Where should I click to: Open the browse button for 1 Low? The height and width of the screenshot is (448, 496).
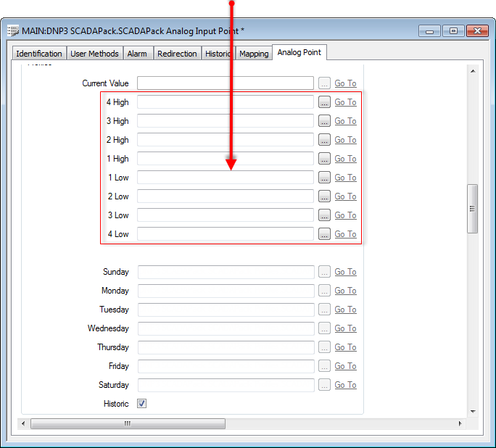coord(324,178)
